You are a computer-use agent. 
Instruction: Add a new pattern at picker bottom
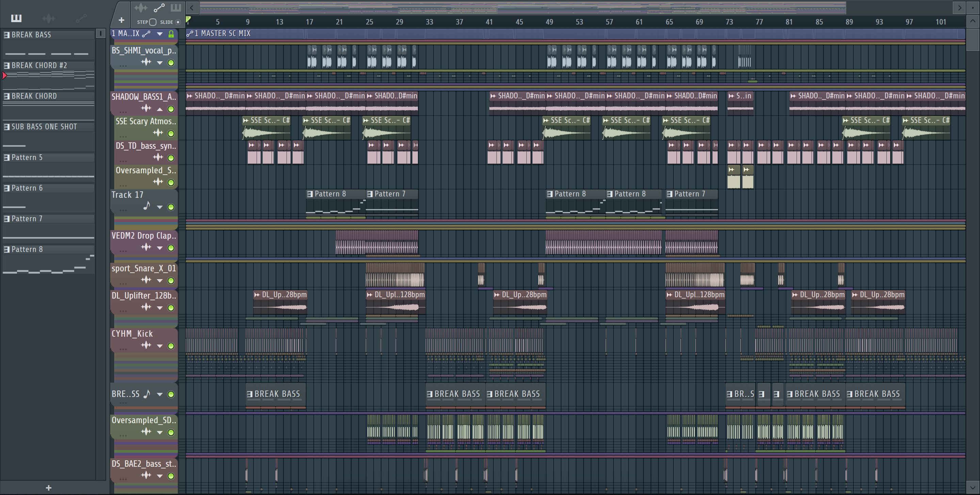(49, 488)
